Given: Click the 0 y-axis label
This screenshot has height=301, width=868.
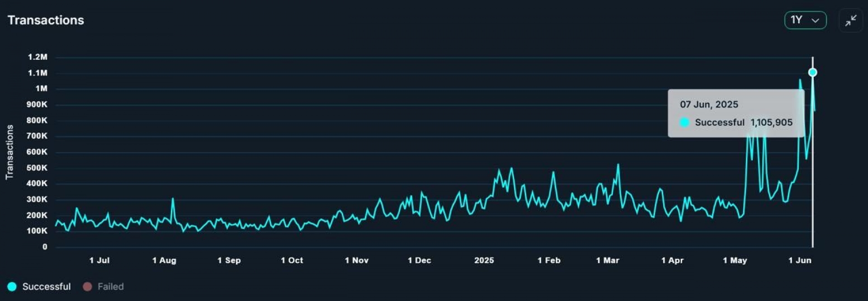Looking at the screenshot, I should pos(45,247).
